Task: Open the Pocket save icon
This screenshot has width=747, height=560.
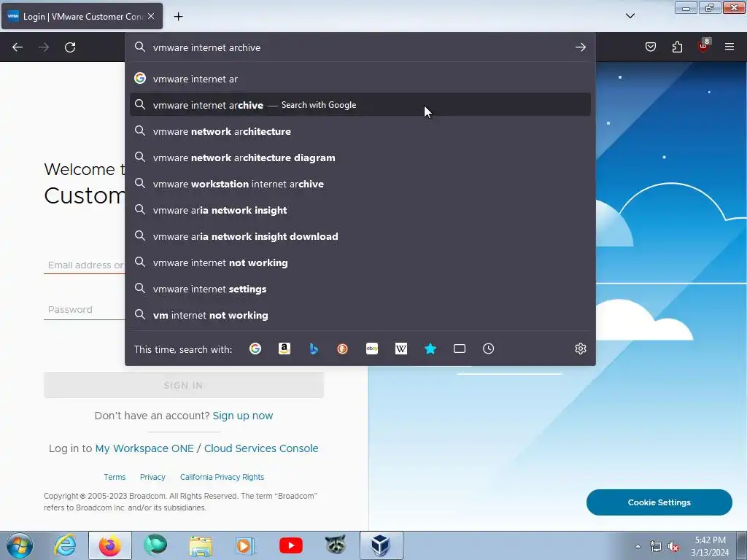Action: pos(651,47)
